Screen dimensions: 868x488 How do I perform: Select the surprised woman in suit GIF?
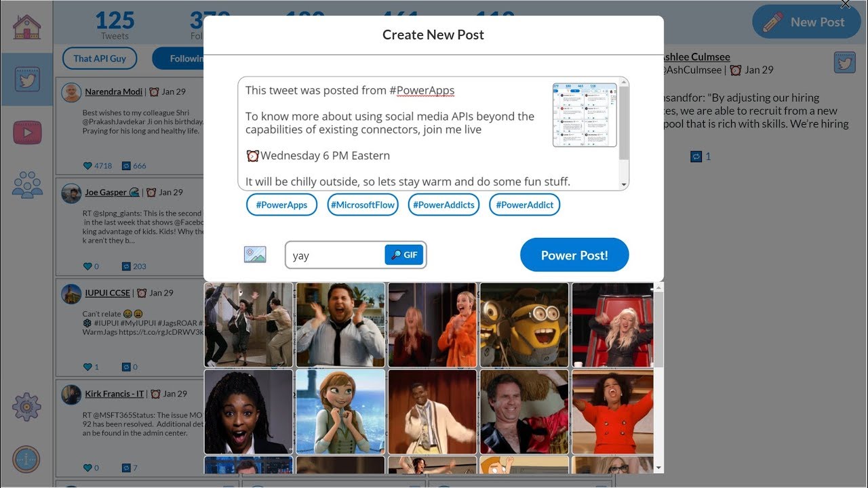point(249,411)
